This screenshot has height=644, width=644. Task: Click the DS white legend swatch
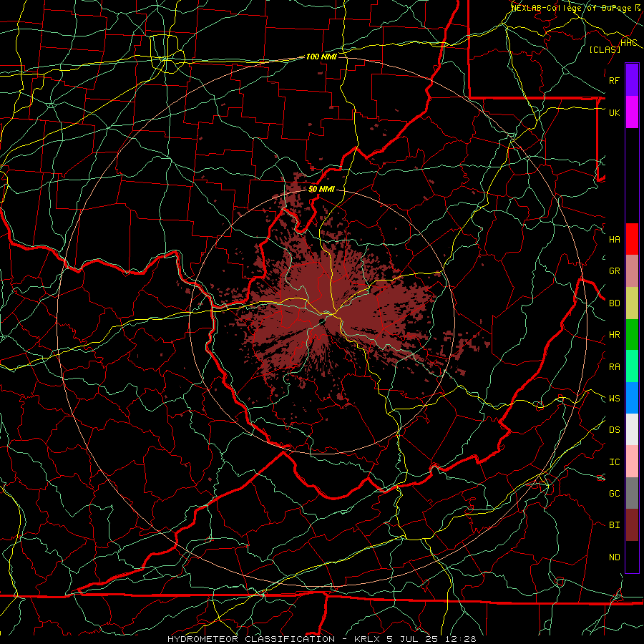click(x=632, y=429)
